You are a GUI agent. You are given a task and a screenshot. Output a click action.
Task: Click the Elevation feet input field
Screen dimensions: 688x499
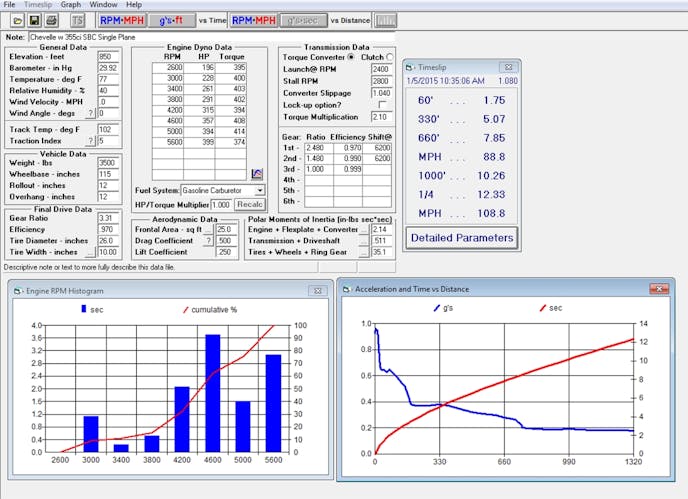[x=109, y=57]
